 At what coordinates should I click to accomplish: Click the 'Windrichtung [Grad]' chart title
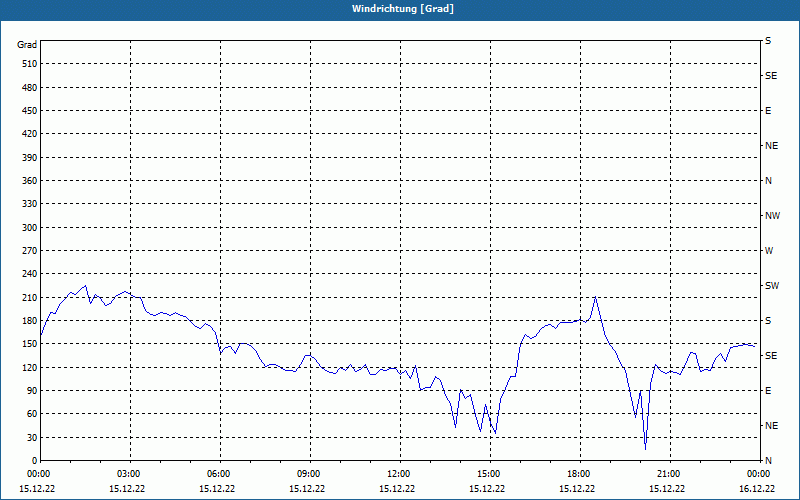coord(403,9)
